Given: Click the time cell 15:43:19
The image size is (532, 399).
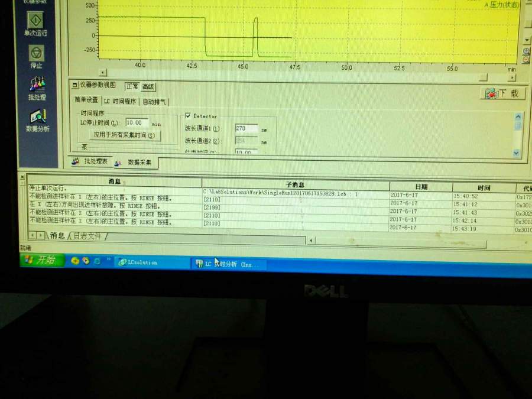Looking at the screenshot, I should (484, 229).
